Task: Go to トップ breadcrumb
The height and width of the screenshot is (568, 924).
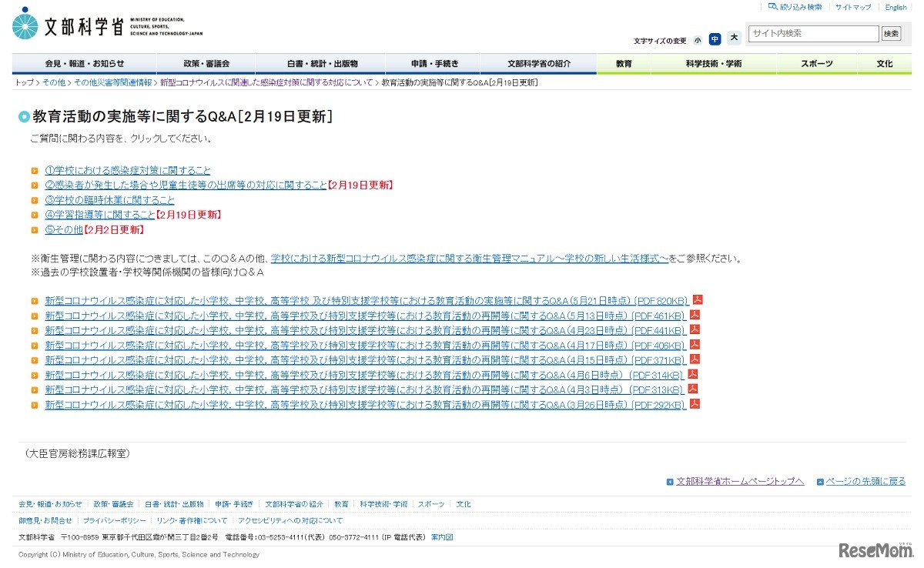Action: (x=25, y=82)
